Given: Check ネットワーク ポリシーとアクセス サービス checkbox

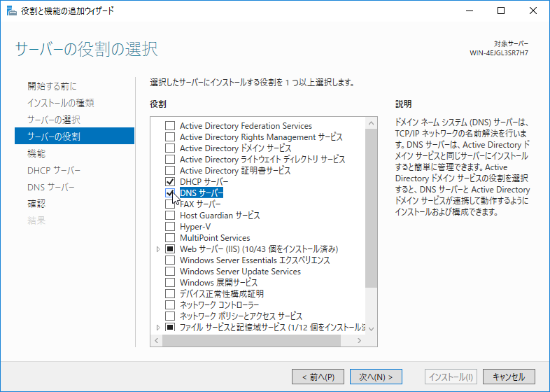Looking at the screenshot, I should click(x=170, y=316).
